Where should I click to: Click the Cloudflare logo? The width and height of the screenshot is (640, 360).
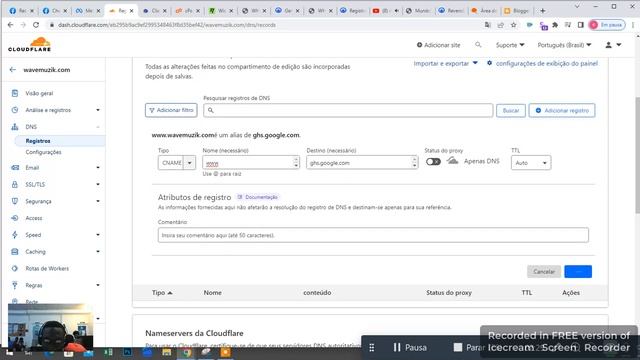click(x=29, y=44)
